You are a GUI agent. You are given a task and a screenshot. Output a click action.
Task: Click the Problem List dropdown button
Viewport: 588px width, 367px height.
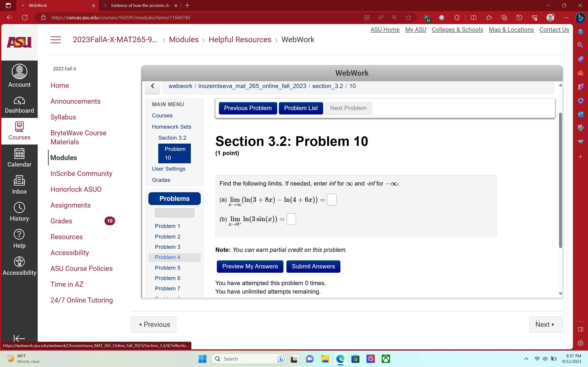301,108
